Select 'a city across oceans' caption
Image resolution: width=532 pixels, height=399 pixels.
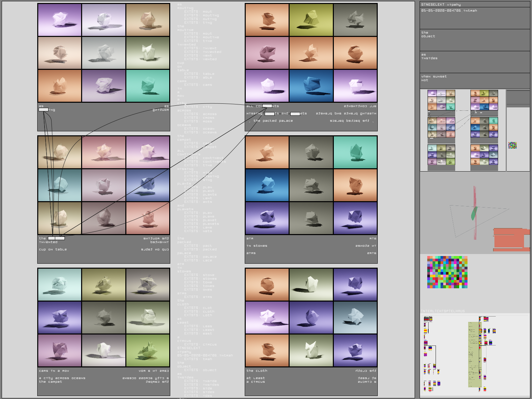pyautogui.click(x=62, y=378)
